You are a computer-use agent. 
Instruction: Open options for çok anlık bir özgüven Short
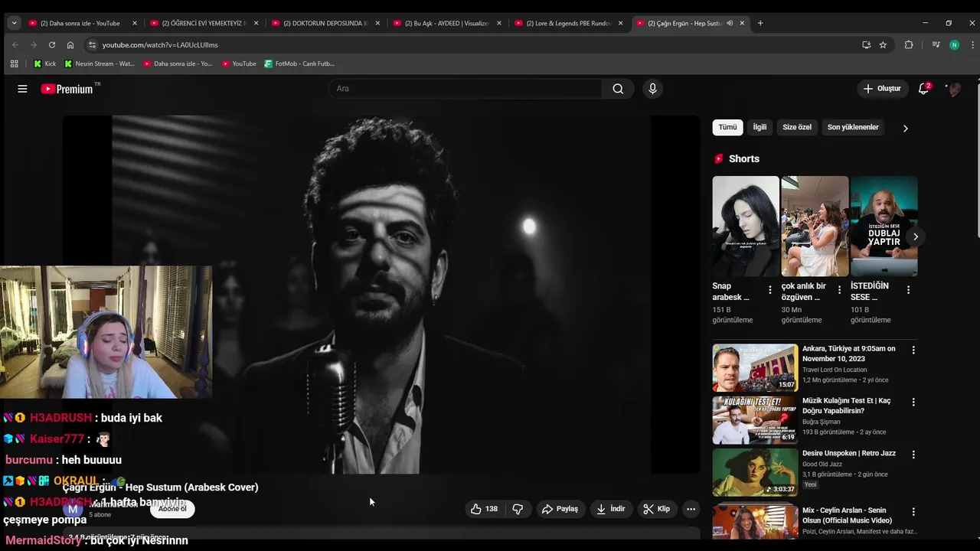pyautogui.click(x=839, y=290)
